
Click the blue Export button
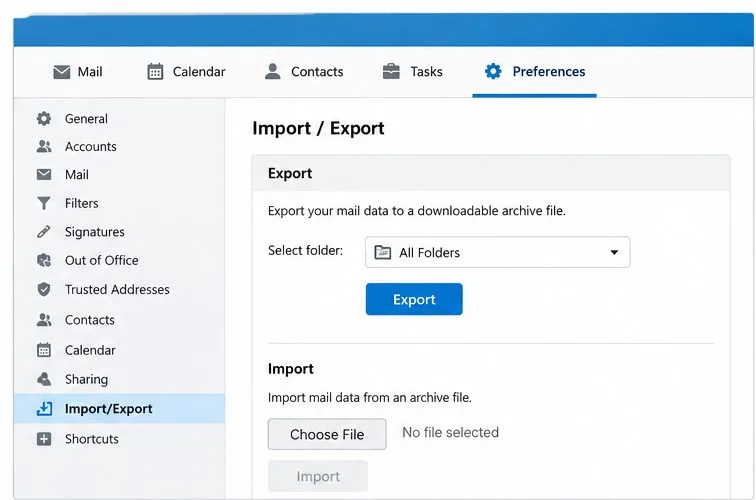(x=414, y=299)
